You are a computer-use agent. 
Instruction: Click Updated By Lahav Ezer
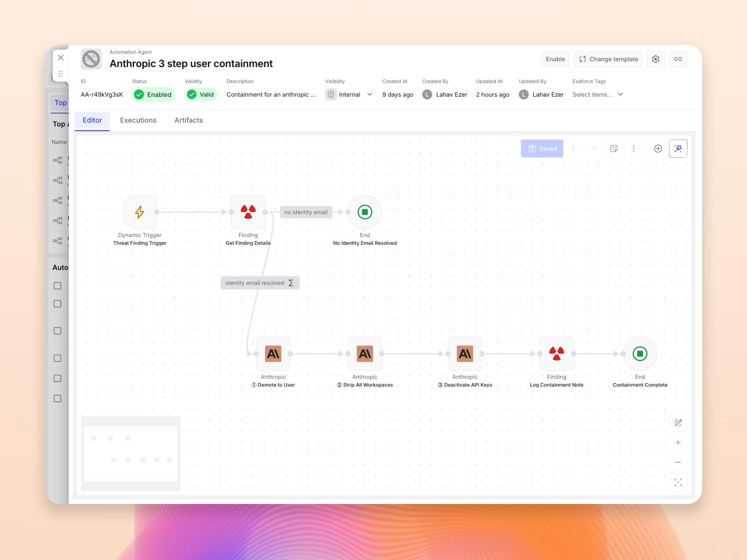click(542, 95)
